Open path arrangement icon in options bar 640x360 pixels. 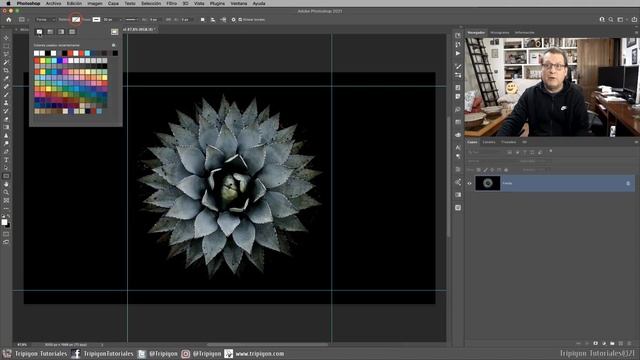pyautogui.click(x=223, y=20)
